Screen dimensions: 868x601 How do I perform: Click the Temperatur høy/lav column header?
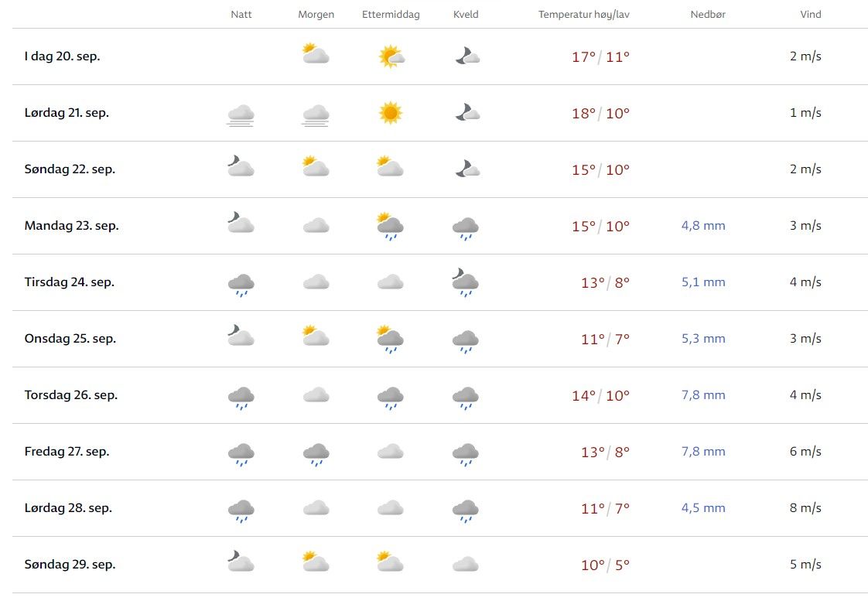[x=584, y=15]
